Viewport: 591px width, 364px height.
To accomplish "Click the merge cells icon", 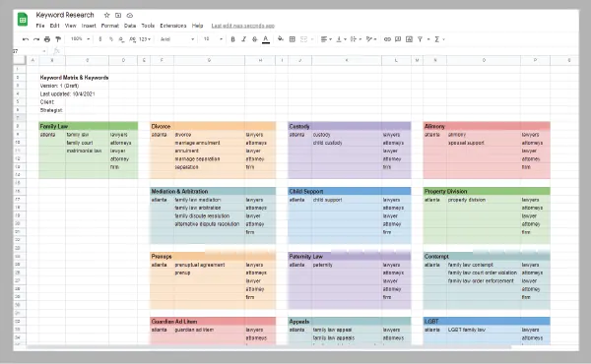I will click(303, 39).
